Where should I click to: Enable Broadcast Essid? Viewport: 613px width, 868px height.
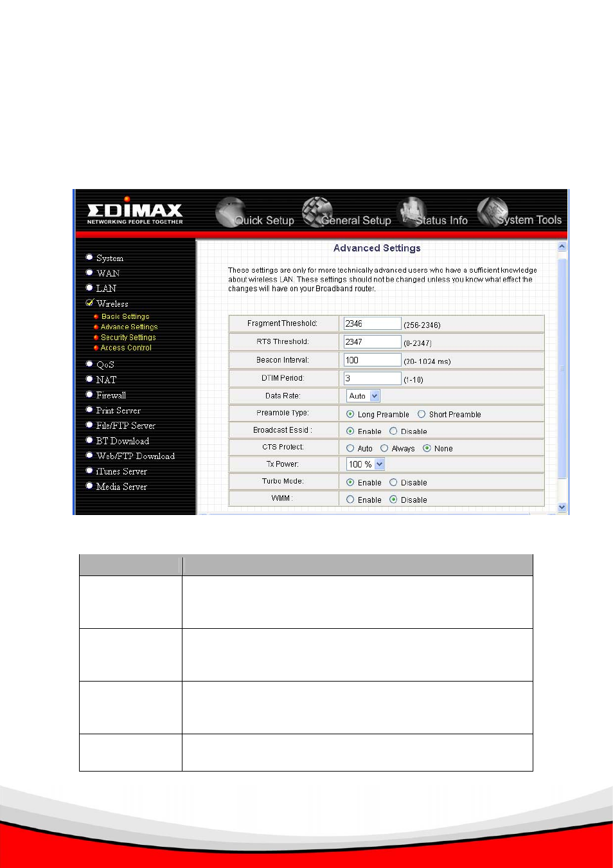[x=350, y=431]
